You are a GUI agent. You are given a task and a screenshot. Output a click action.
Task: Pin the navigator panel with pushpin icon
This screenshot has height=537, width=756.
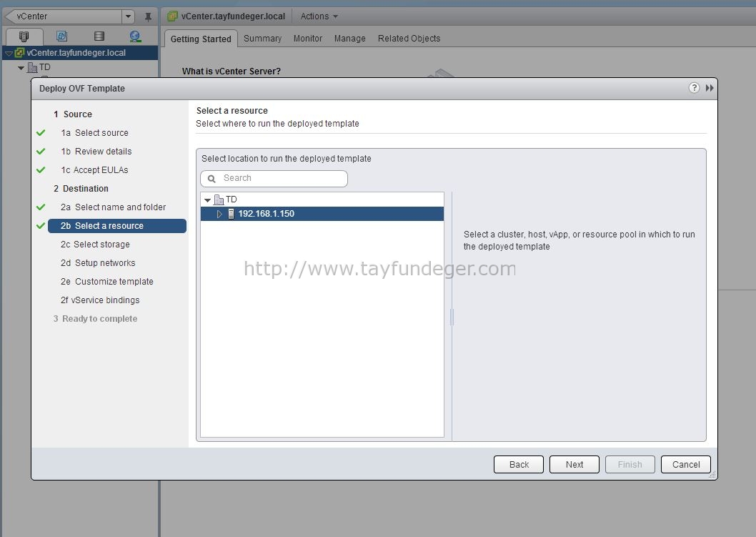click(x=148, y=16)
